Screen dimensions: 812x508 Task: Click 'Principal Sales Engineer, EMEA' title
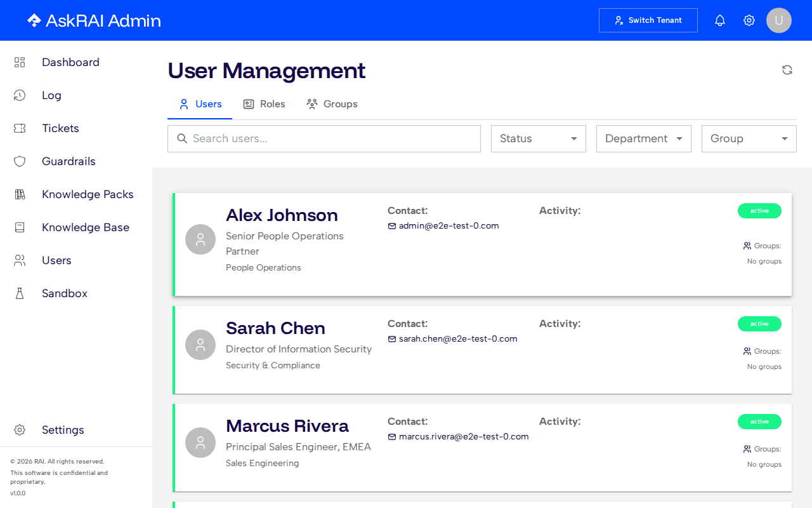[x=298, y=447]
